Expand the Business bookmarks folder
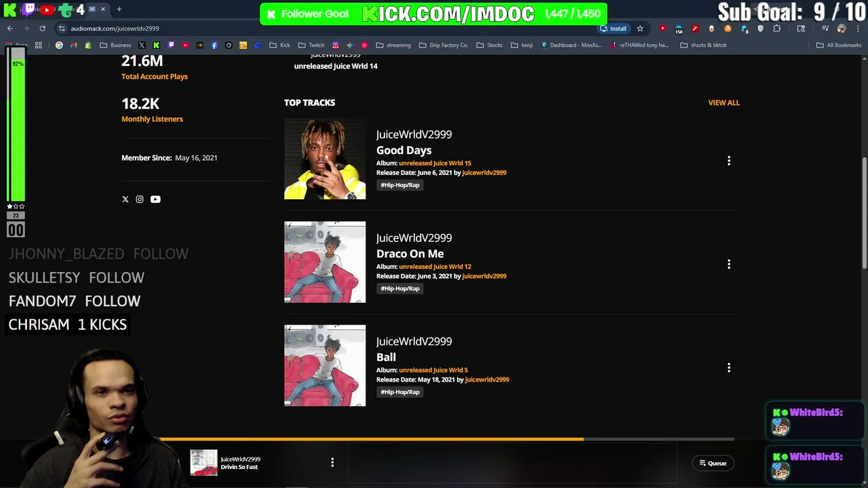 click(x=115, y=45)
